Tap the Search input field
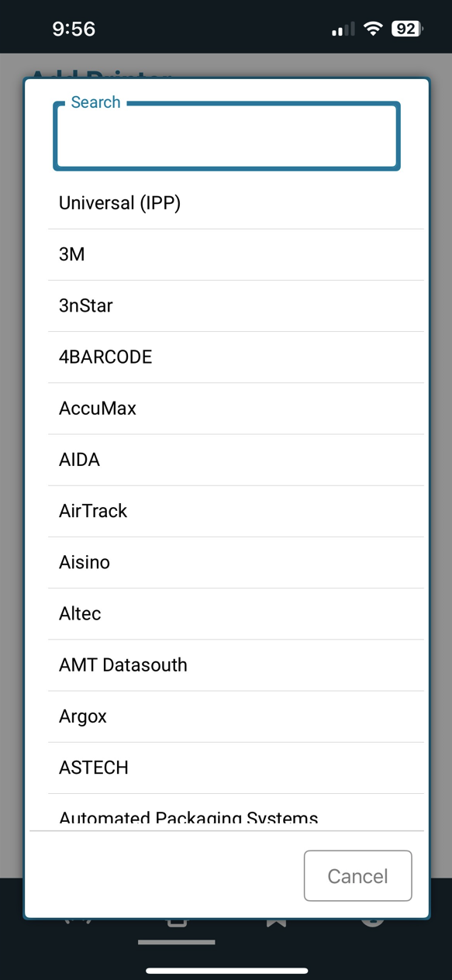452x980 pixels. (226, 136)
